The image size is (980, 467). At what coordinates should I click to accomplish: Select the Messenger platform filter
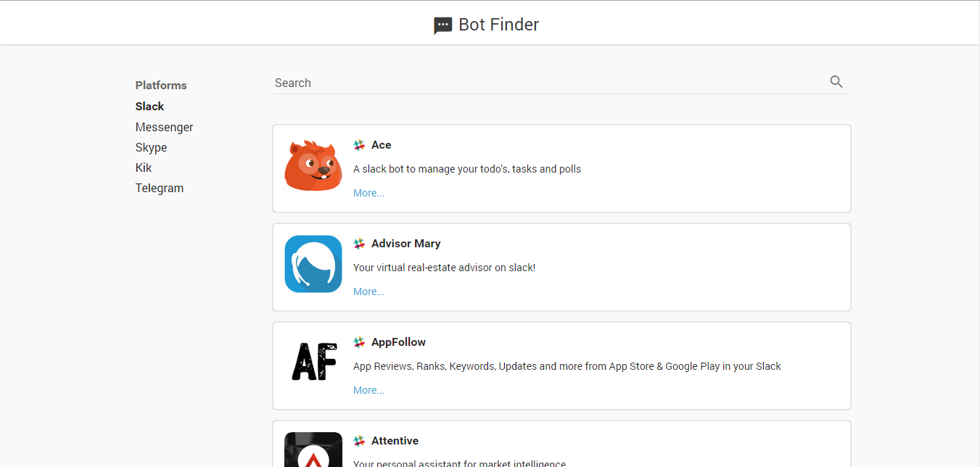[164, 127]
